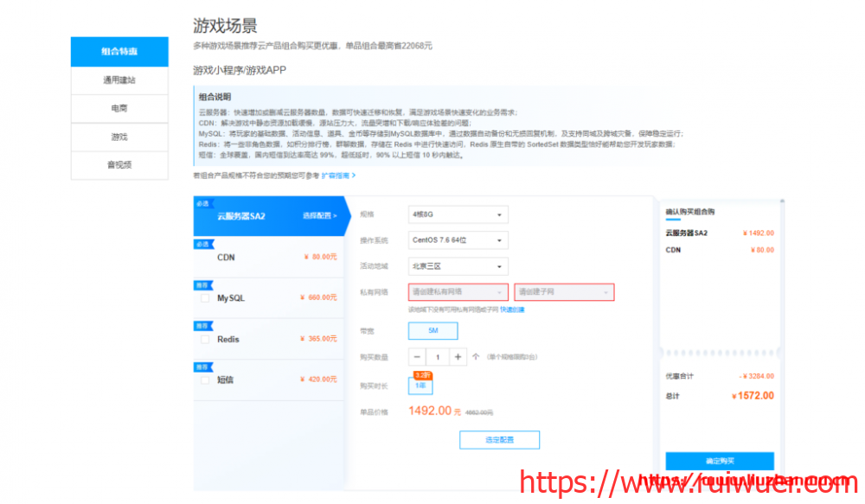865x504 pixels.
Task: Open the 请创建私有网络 dropdown
Action: (458, 292)
